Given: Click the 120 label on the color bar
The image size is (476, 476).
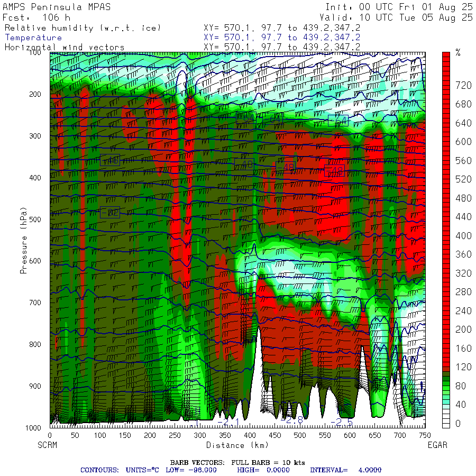Looking at the screenshot, I should pyautogui.click(x=463, y=367).
